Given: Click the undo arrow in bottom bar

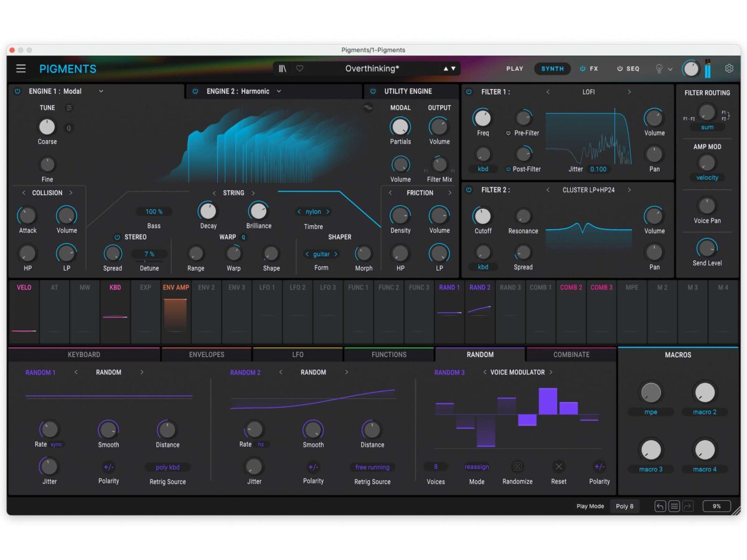Looking at the screenshot, I should tap(660, 506).
